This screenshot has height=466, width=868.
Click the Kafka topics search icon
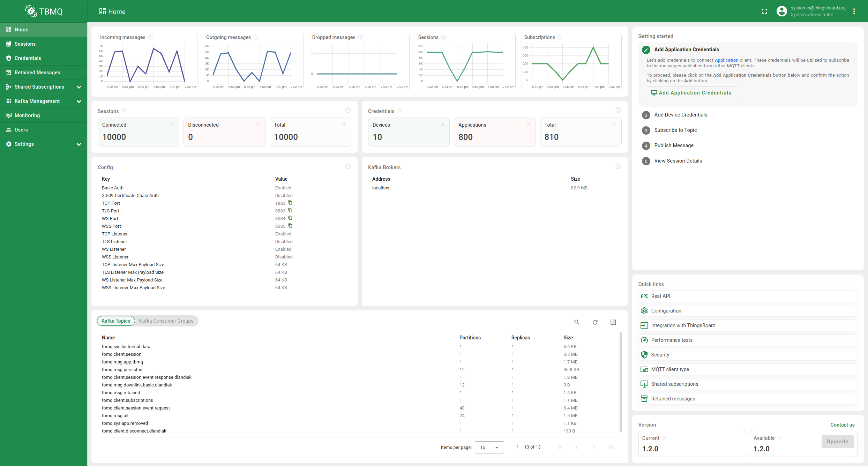tap(577, 322)
